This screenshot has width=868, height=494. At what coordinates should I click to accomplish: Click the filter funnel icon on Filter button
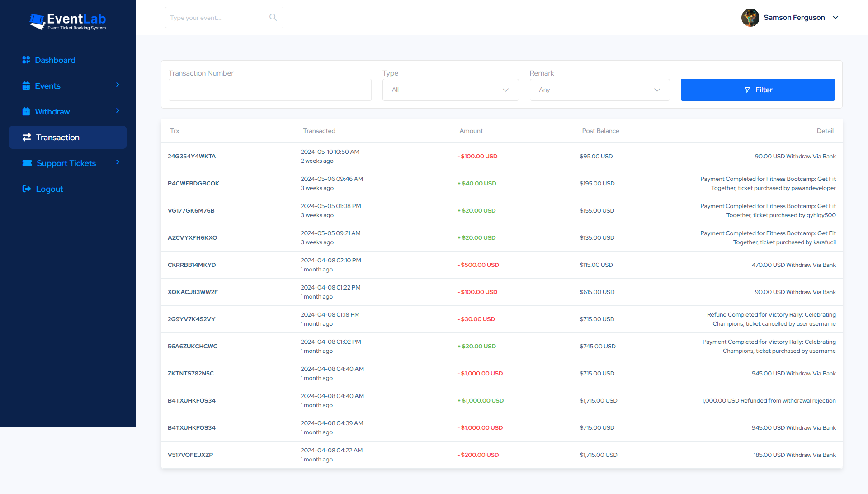[747, 90]
